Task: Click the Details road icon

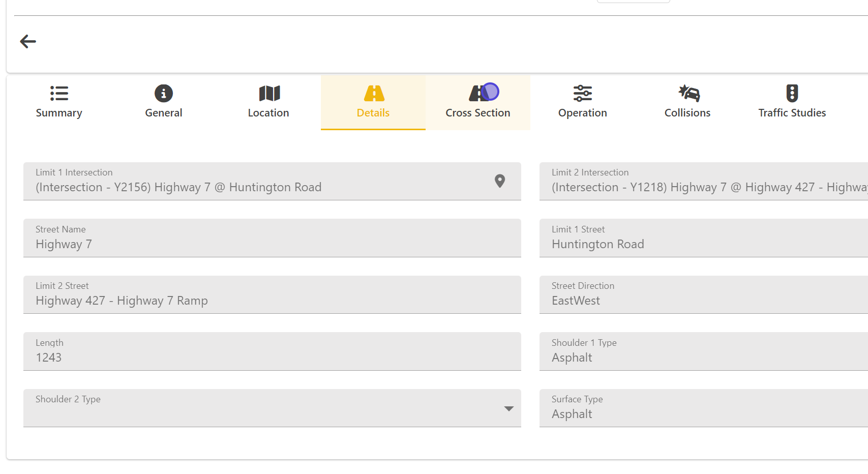Action: pyautogui.click(x=374, y=94)
